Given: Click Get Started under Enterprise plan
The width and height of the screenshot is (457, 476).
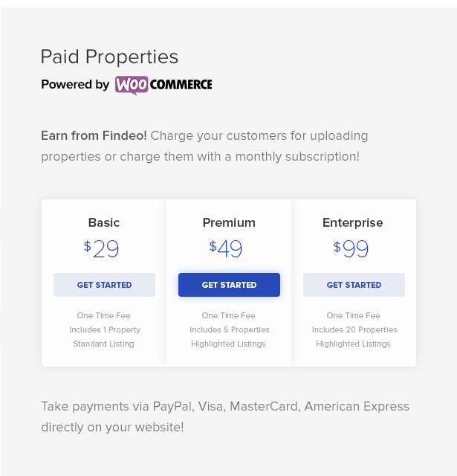Looking at the screenshot, I should click(x=354, y=285).
